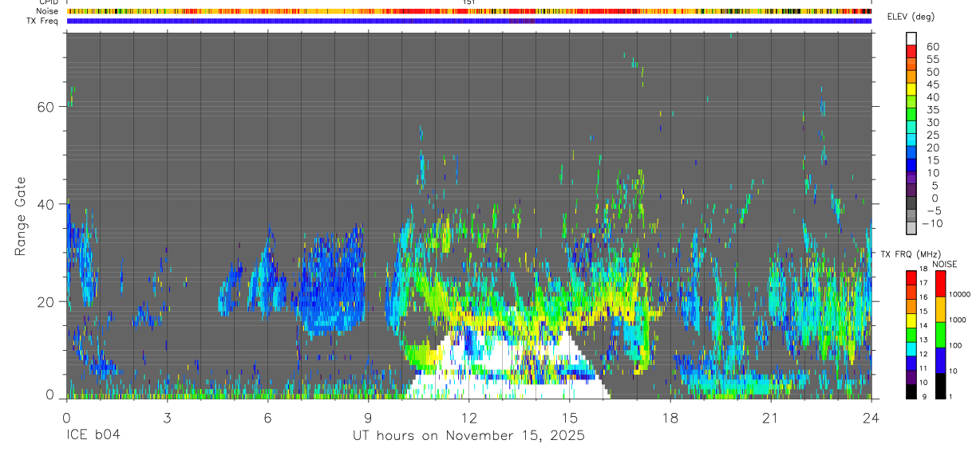Click the 151 CPID marker text
Viewport: 980px width, 452px height.
click(x=469, y=3)
